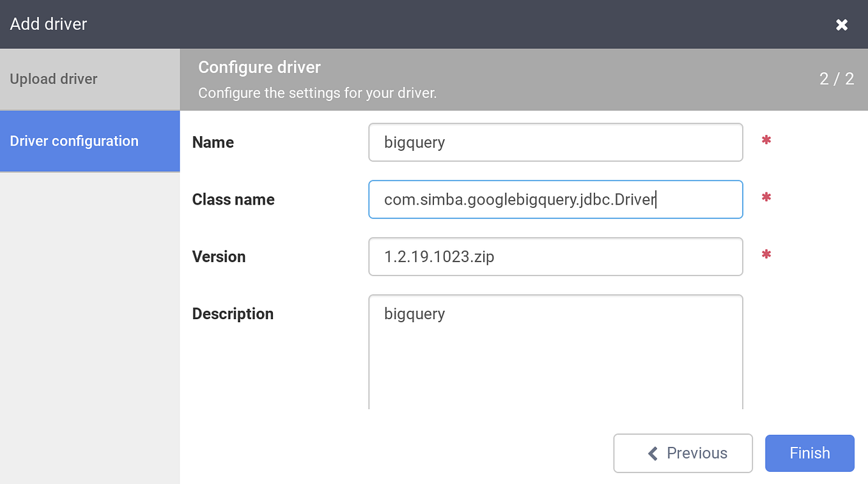
Task: Click the driver settings subtitle text
Action: pyautogui.click(x=317, y=93)
